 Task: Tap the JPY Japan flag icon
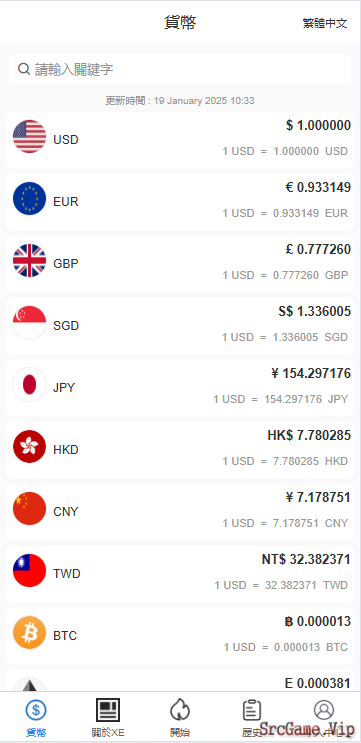point(29,385)
